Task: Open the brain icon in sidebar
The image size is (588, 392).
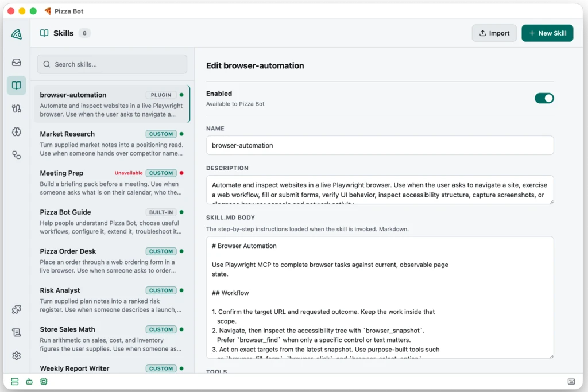Action: pyautogui.click(x=17, y=132)
